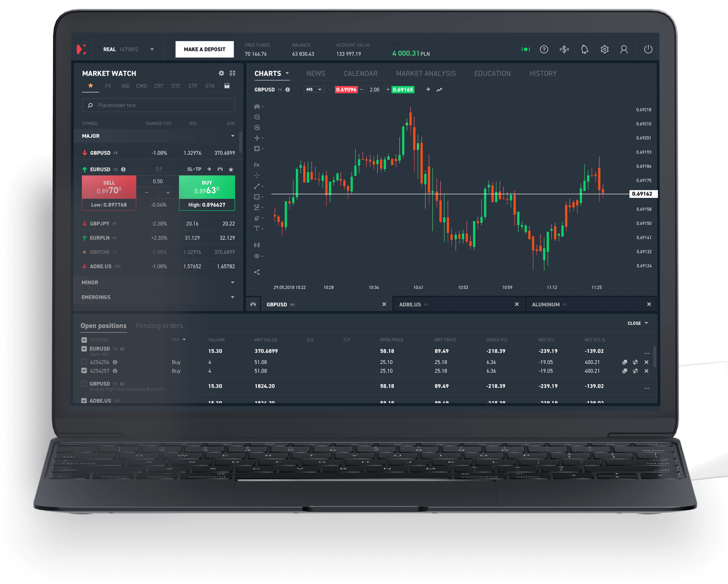Switch to the NEWS tab

click(x=316, y=74)
